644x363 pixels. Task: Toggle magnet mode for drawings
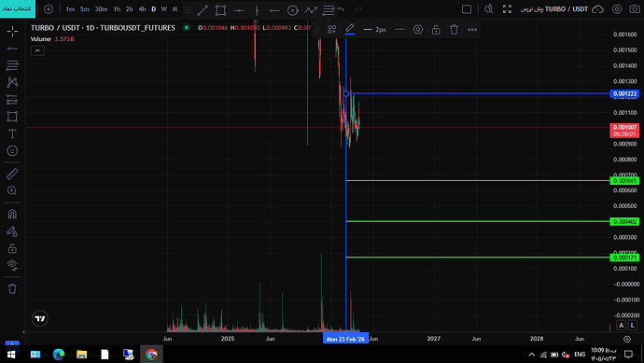pyautogui.click(x=12, y=214)
